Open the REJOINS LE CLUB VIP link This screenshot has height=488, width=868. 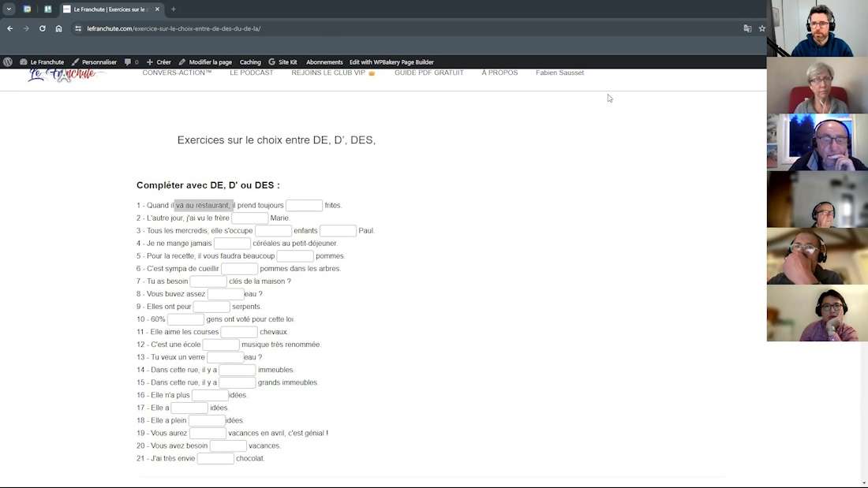(x=333, y=73)
